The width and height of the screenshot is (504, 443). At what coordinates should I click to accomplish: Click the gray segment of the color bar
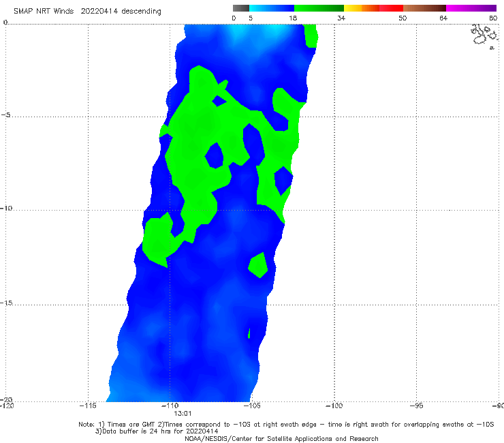[241, 8]
